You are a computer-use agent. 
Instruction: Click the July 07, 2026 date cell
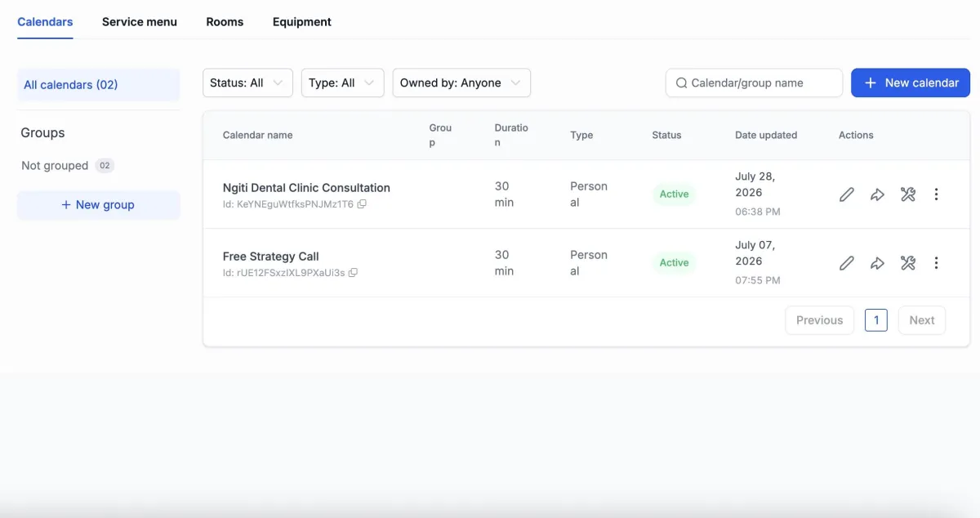(x=757, y=262)
